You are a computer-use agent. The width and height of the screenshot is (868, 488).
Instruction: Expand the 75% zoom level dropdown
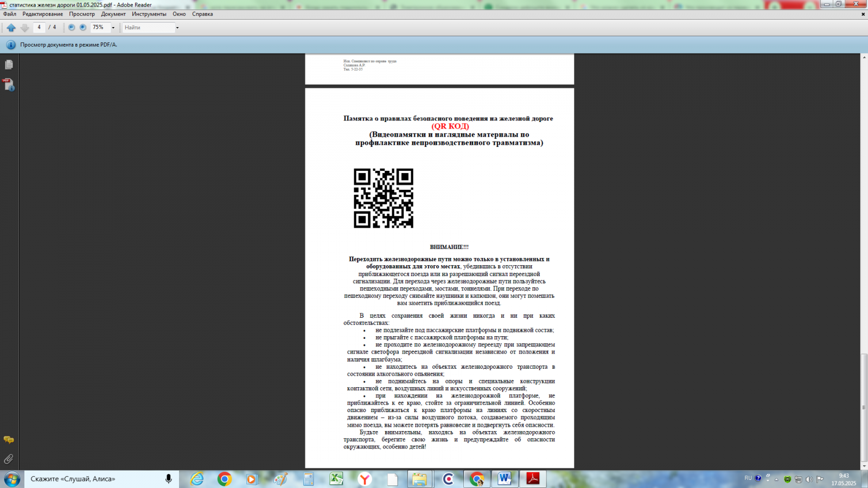coord(113,28)
